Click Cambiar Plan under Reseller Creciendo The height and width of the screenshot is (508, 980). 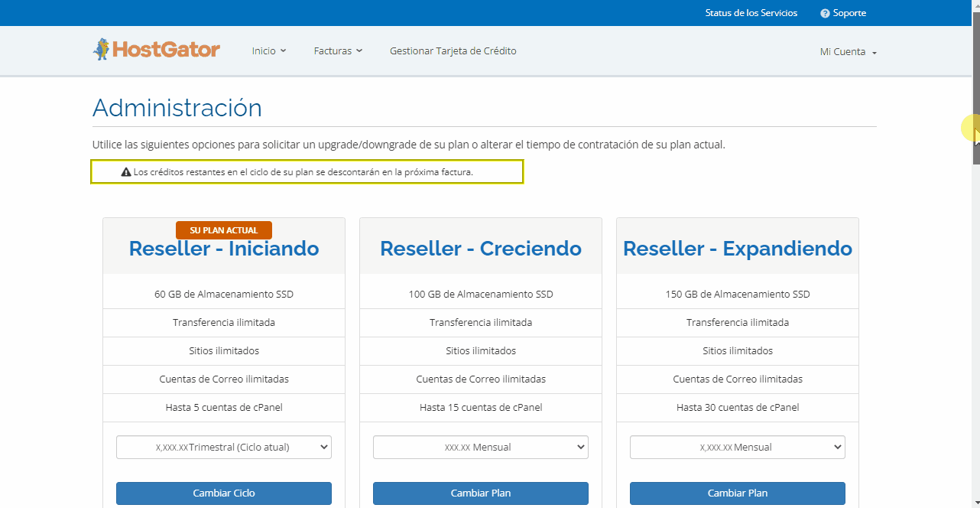pyautogui.click(x=481, y=493)
